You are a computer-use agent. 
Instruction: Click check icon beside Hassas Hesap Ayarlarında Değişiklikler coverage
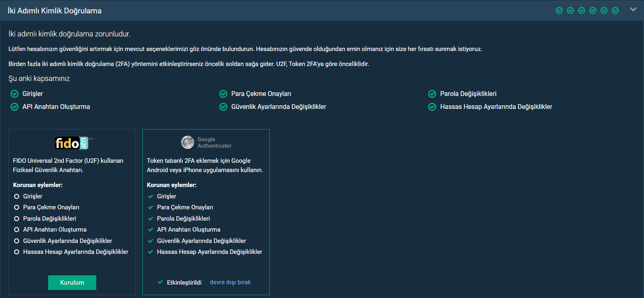432,107
